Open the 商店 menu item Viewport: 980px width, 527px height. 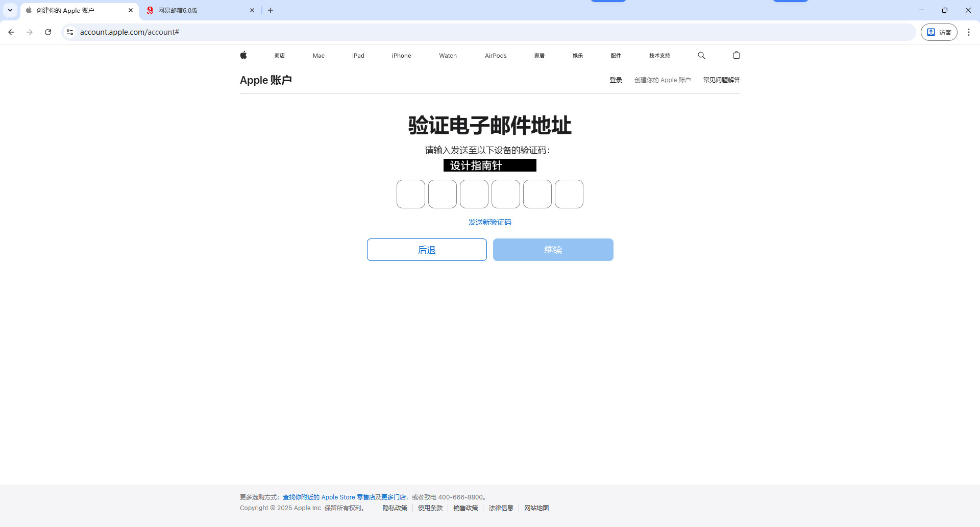(280, 56)
